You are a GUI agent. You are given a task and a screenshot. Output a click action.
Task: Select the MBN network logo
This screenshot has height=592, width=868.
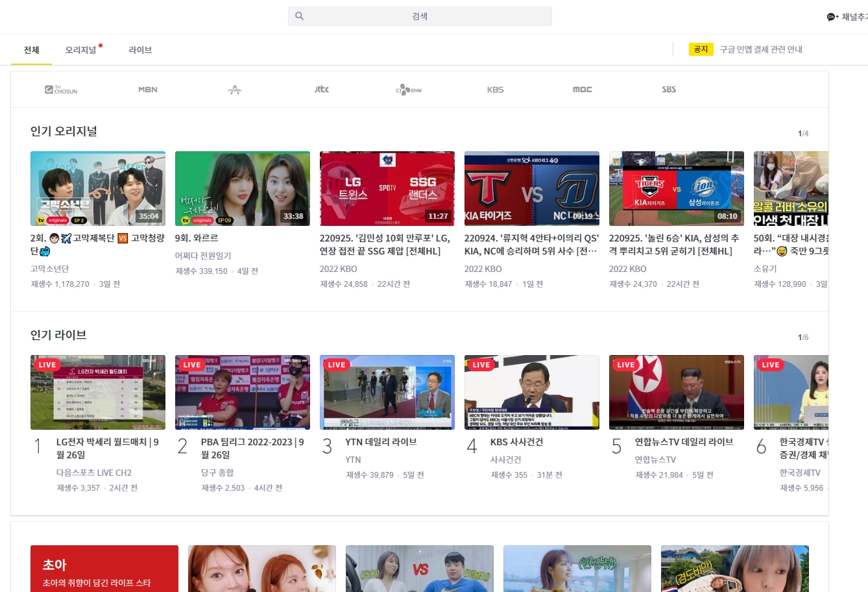click(x=148, y=89)
